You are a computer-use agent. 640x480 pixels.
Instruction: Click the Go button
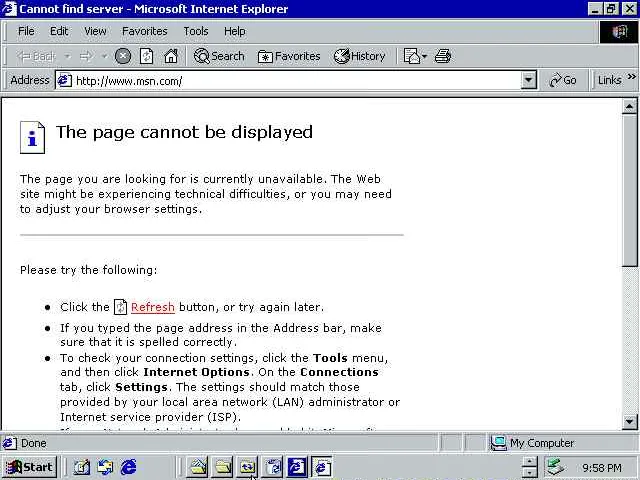point(562,80)
